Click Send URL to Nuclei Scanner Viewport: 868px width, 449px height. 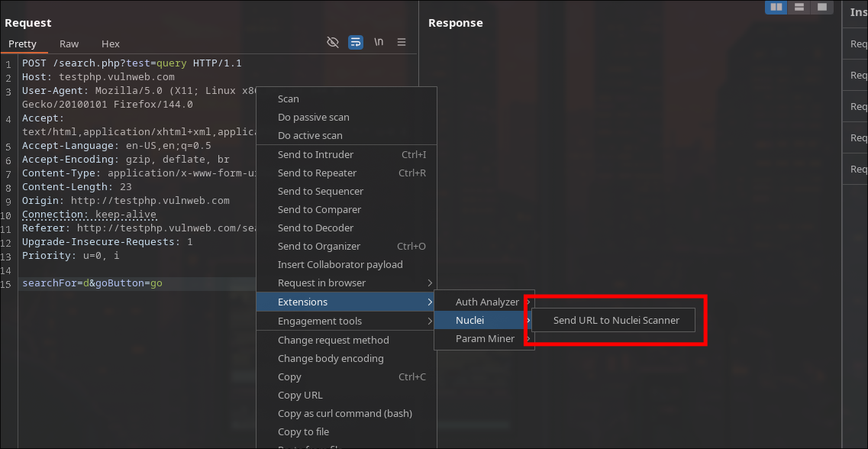tap(615, 321)
